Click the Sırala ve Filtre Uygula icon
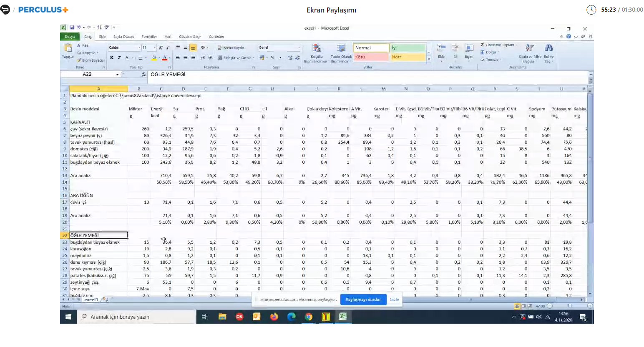The image size is (644, 347). pos(530,48)
